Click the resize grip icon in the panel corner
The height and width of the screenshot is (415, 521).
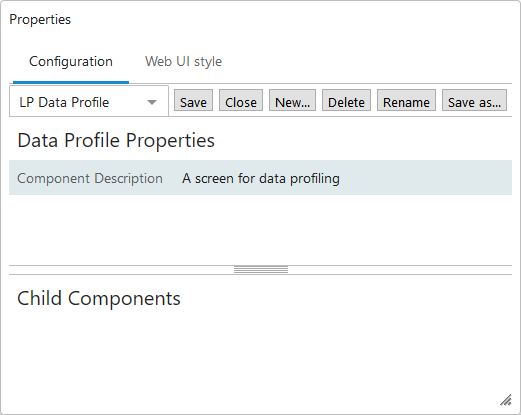pyautogui.click(x=506, y=400)
